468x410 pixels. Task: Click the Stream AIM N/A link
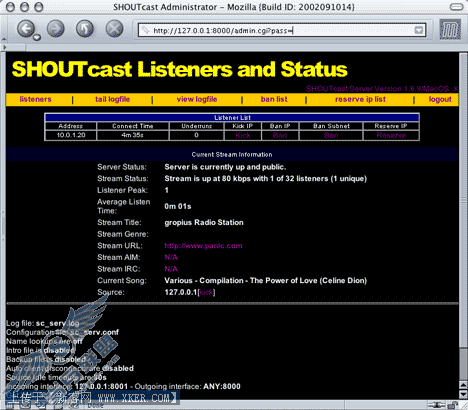click(171, 257)
